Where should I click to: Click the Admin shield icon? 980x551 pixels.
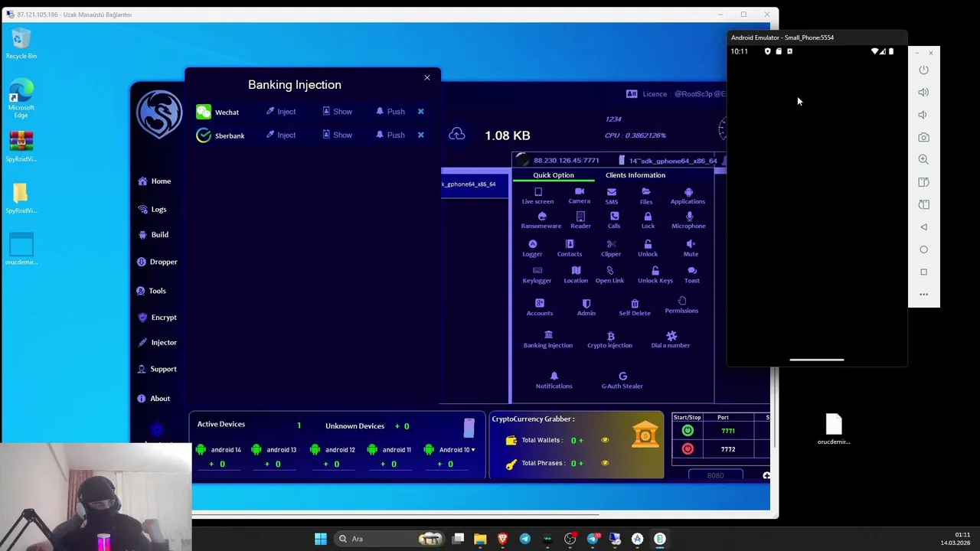coord(586,303)
